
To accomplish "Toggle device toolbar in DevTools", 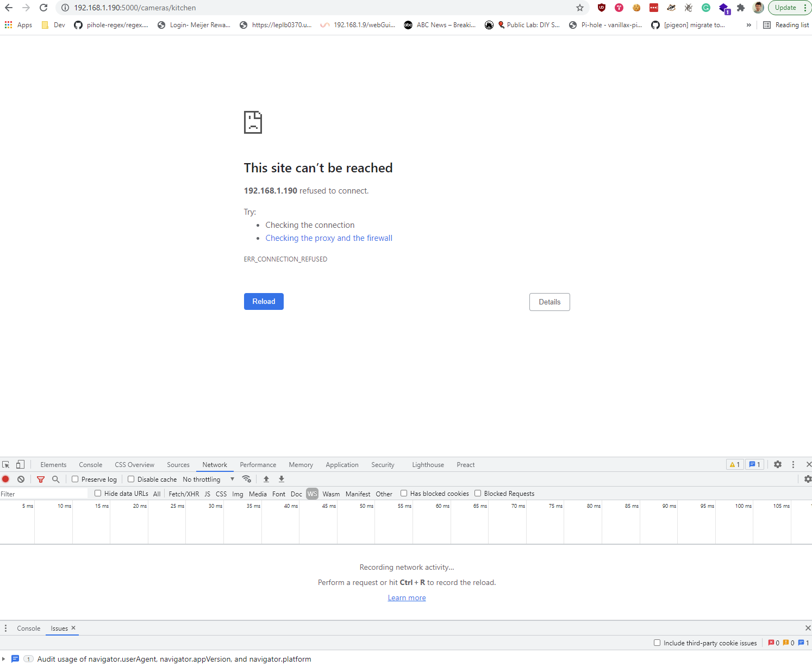I will click(20, 464).
